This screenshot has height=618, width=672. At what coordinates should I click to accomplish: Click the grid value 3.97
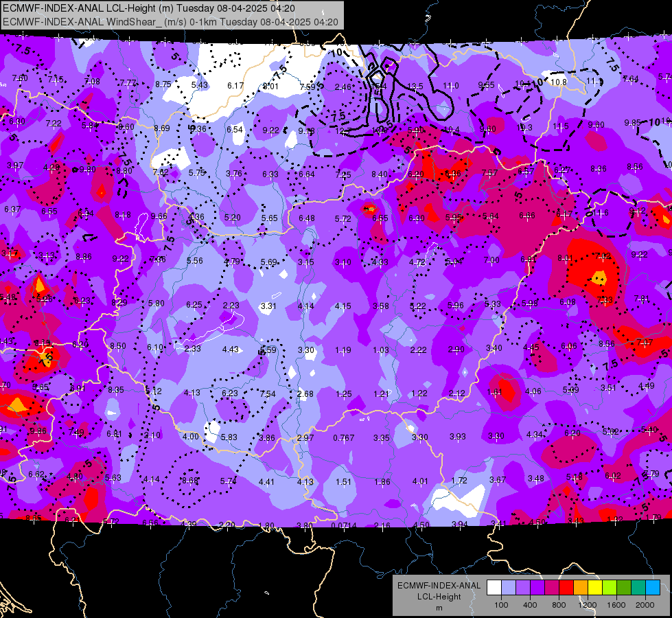(15, 165)
